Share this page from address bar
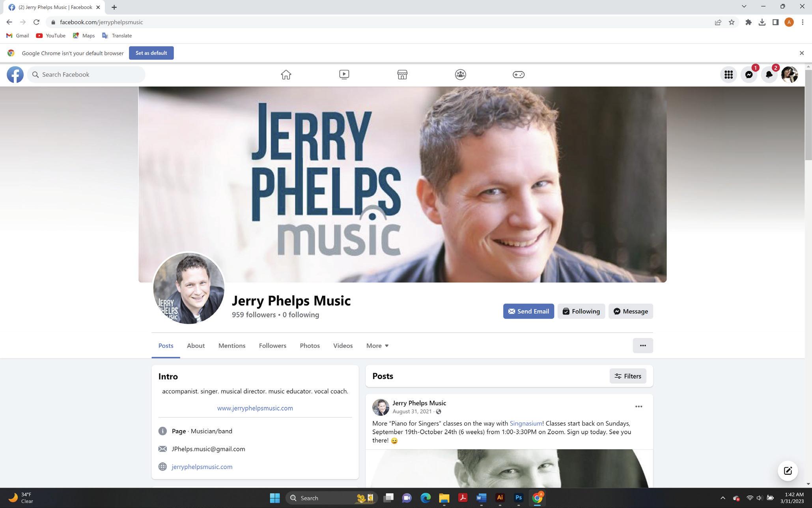Screen dimensions: 812x508 coord(718,22)
